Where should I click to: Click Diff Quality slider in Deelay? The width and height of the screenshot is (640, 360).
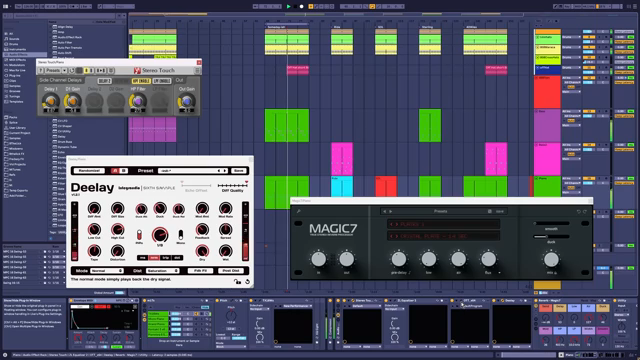pos(233,186)
